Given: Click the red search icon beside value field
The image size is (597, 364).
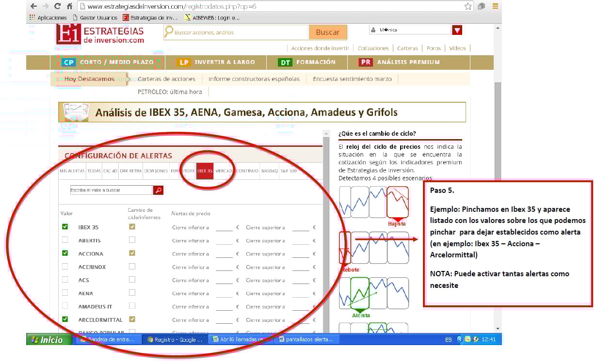Looking at the screenshot, I should tap(158, 190).
